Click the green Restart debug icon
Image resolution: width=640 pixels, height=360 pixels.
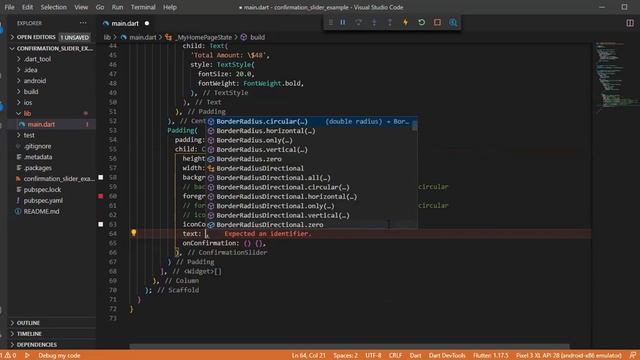point(421,22)
